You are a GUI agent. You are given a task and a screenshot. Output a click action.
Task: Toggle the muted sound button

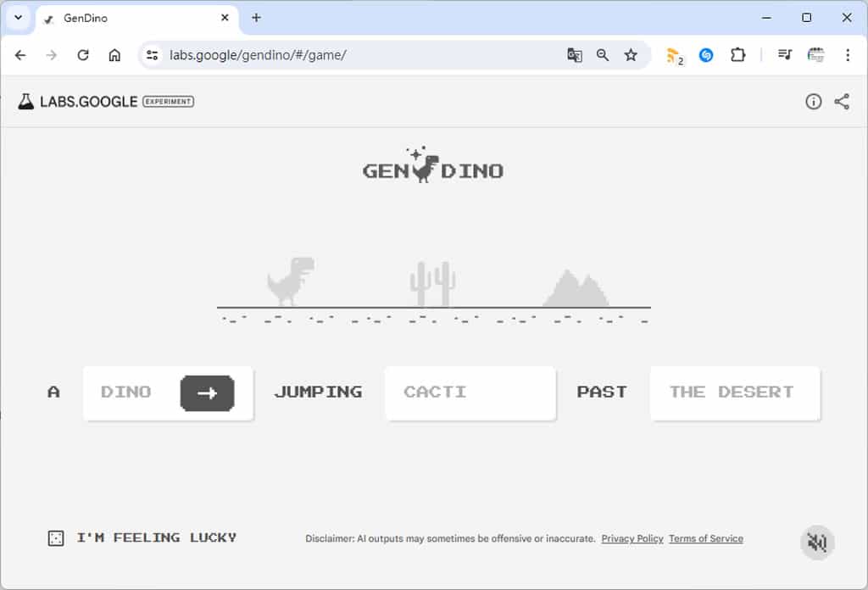[817, 543]
